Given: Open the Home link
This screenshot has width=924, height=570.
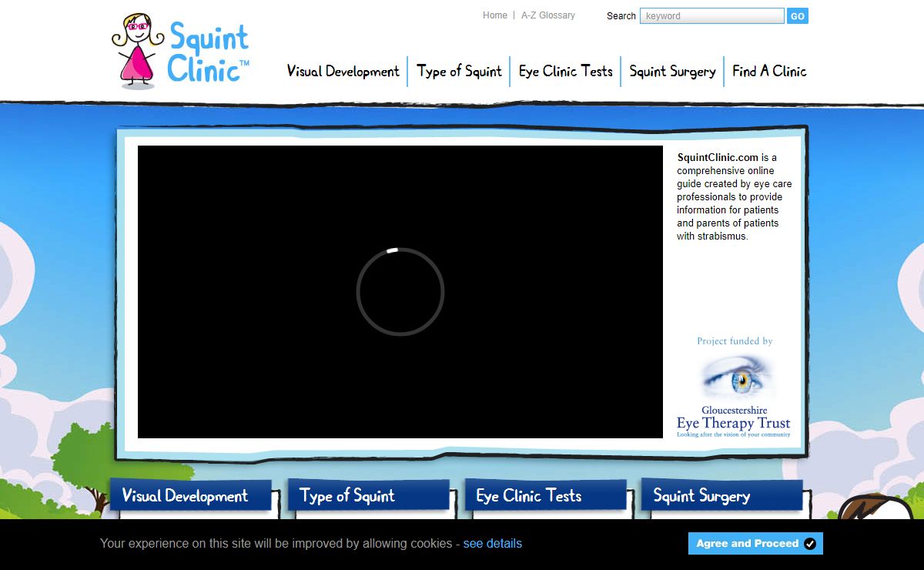Looking at the screenshot, I should (x=495, y=15).
